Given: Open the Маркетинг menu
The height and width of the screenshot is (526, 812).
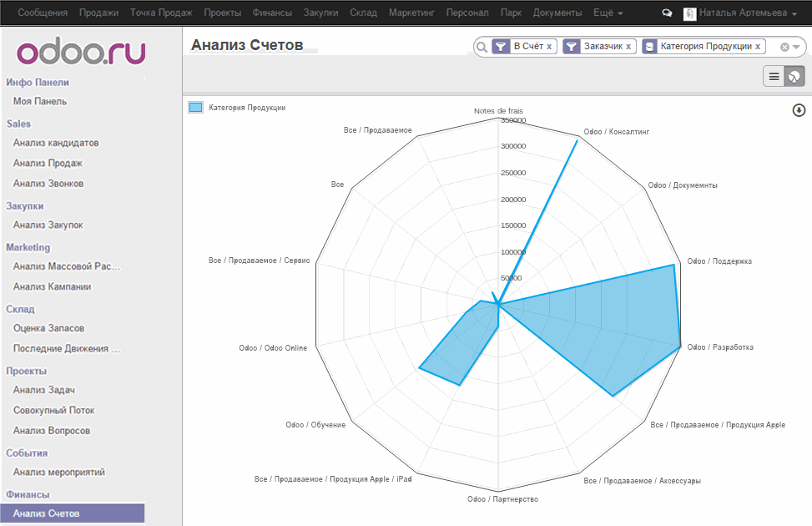Looking at the screenshot, I should tap(411, 13).
